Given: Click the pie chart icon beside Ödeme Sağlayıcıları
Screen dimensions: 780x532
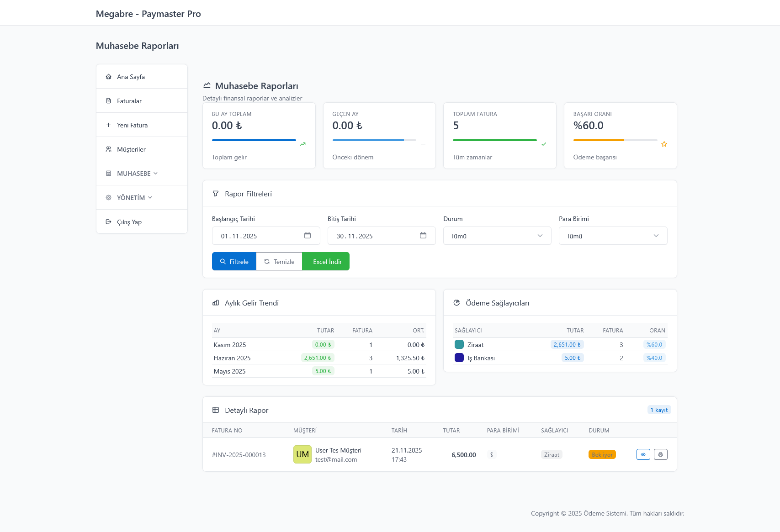Looking at the screenshot, I should 456,303.
